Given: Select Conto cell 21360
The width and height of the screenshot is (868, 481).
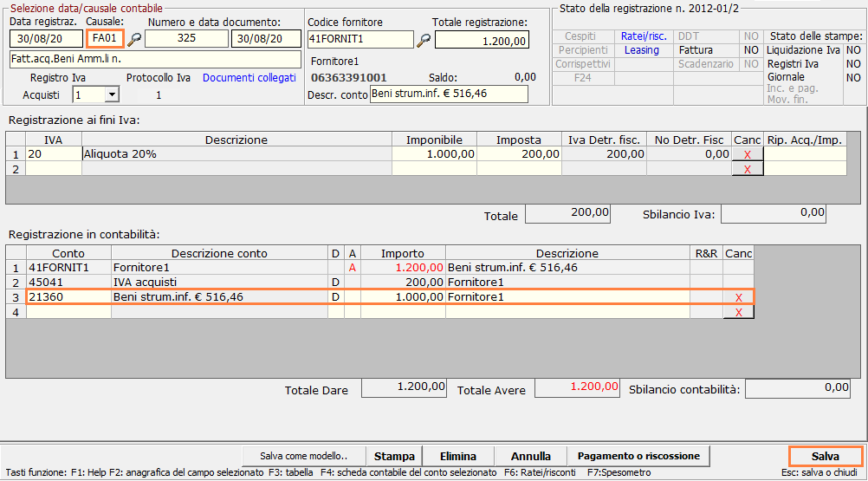Looking at the screenshot, I should point(68,297).
